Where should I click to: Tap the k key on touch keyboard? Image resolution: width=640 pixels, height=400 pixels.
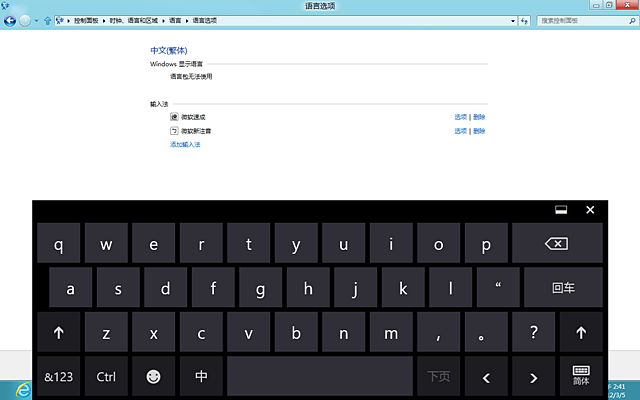pyautogui.click(x=403, y=287)
